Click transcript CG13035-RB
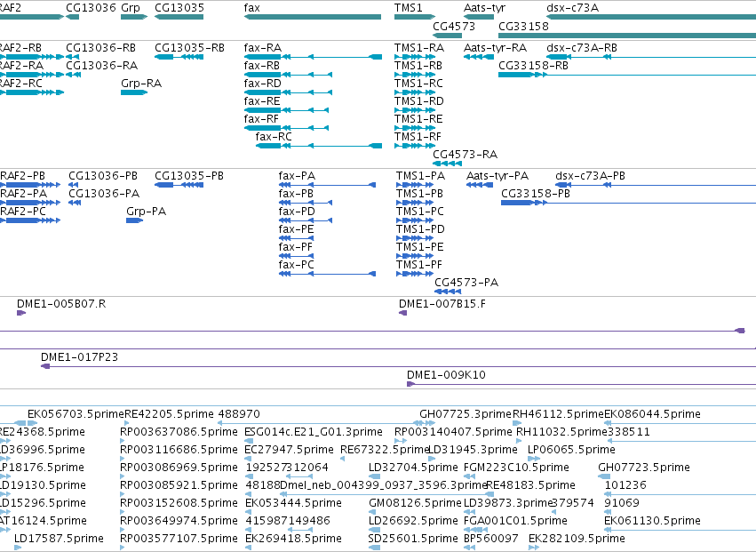Viewport: 756px width, 552px height. click(189, 48)
